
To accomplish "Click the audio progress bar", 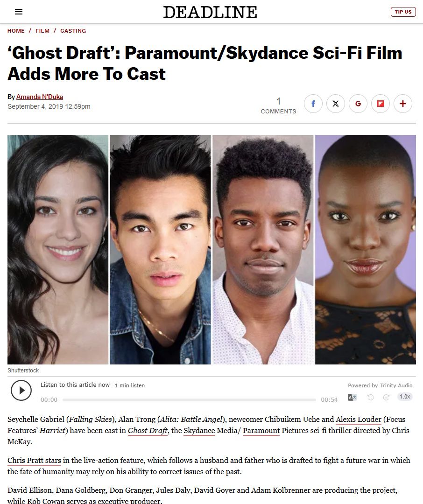I will tap(189, 400).
